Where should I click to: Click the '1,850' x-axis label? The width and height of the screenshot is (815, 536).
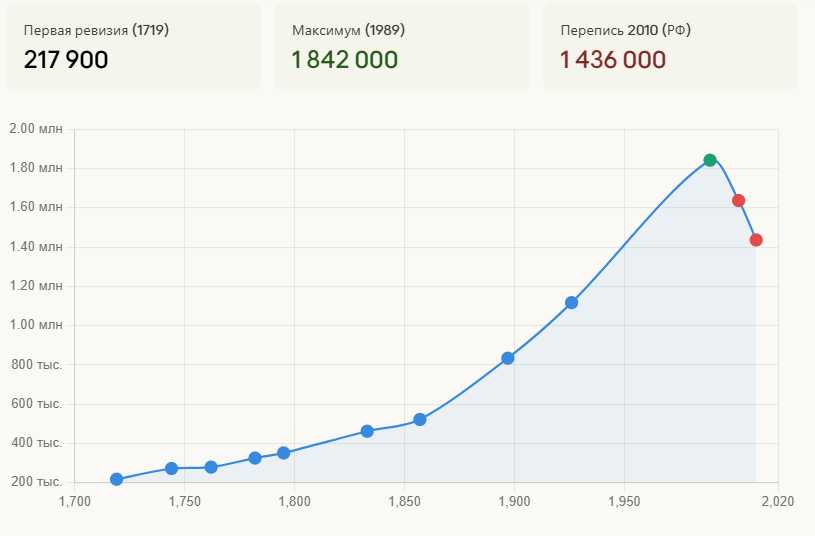point(404,502)
